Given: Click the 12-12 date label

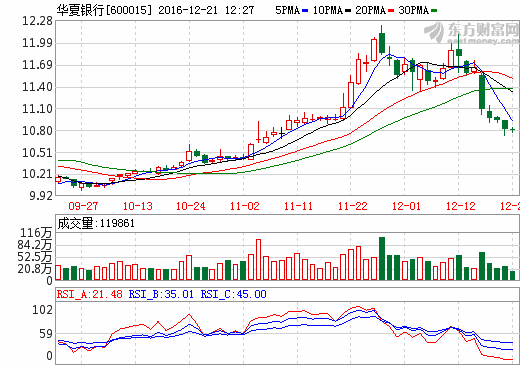Looking at the screenshot, I should pyautogui.click(x=461, y=206).
